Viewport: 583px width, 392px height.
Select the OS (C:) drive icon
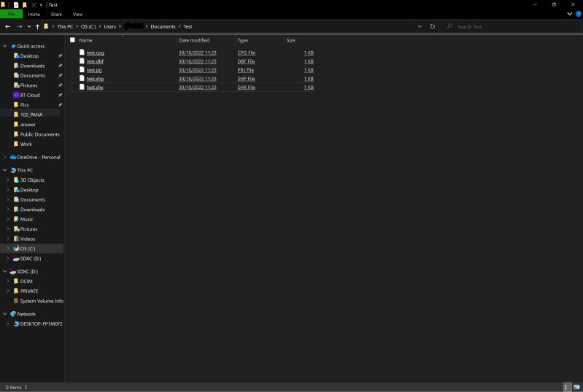click(16, 248)
